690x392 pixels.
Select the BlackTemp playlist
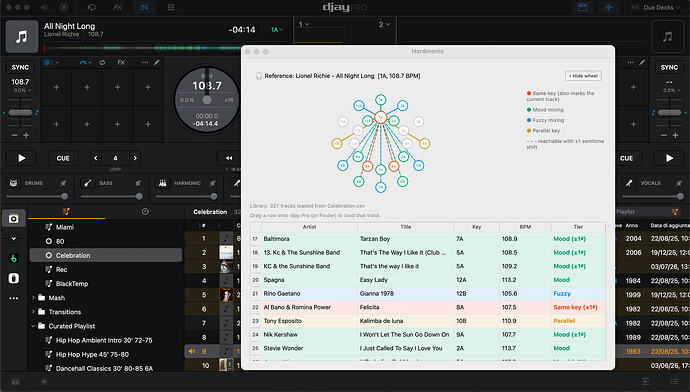coord(72,283)
